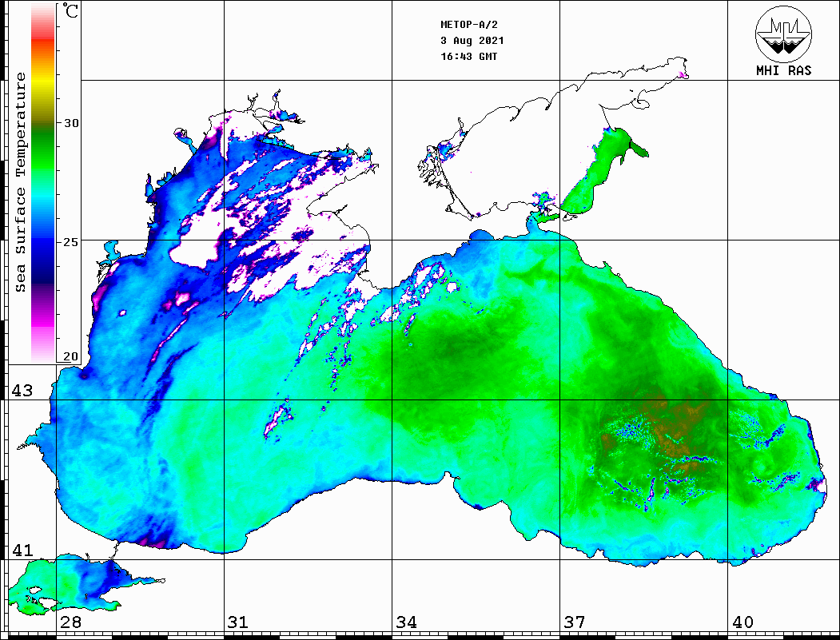
Task: Select the 'METOP-A/2' satellite label
Action: tap(469, 25)
